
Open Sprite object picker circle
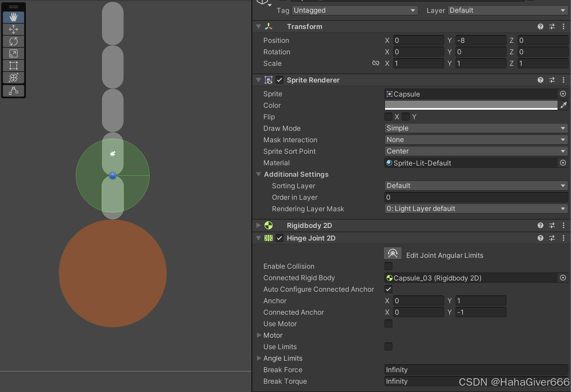pyautogui.click(x=563, y=94)
